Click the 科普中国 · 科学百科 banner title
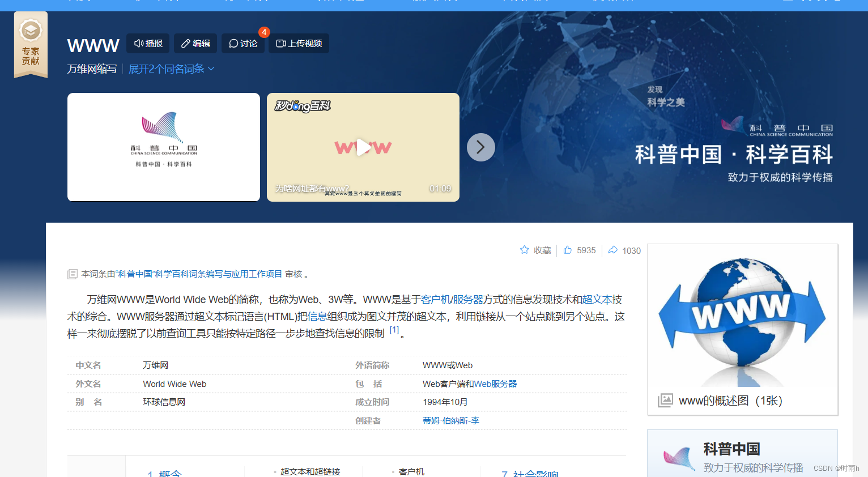This screenshot has width=868, height=477. tap(734, 155)
